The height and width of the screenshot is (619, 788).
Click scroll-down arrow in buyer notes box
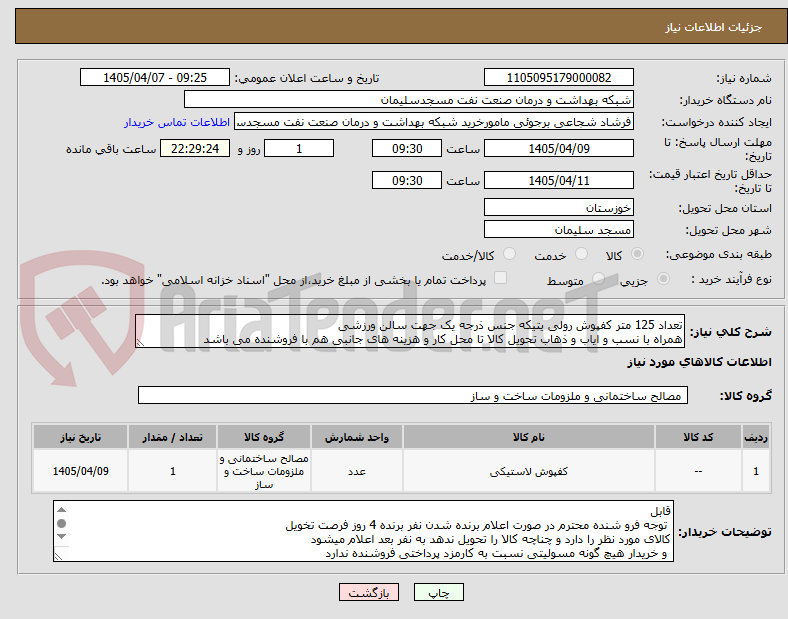(61, 537)
